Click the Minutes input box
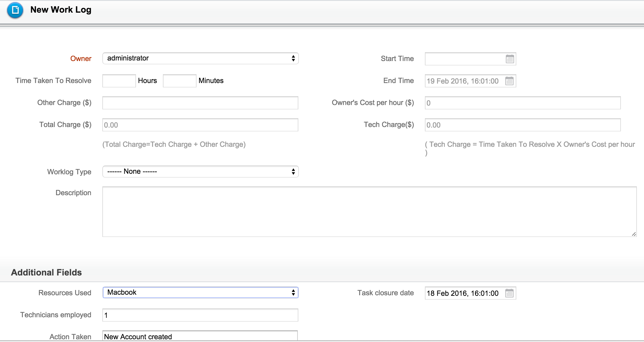 (x=179, y=81)
